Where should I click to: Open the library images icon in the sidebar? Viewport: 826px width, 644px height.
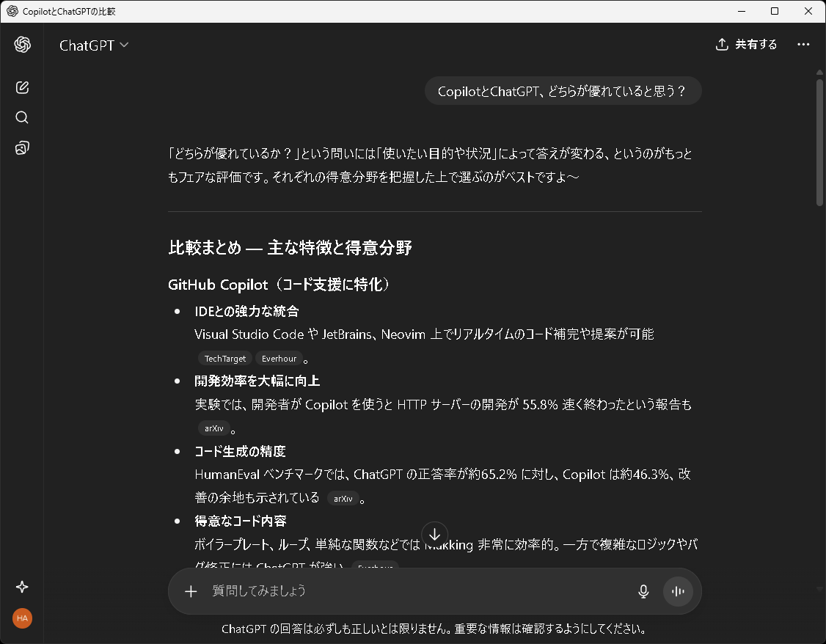pyautogui.click(x=22, y=147)
